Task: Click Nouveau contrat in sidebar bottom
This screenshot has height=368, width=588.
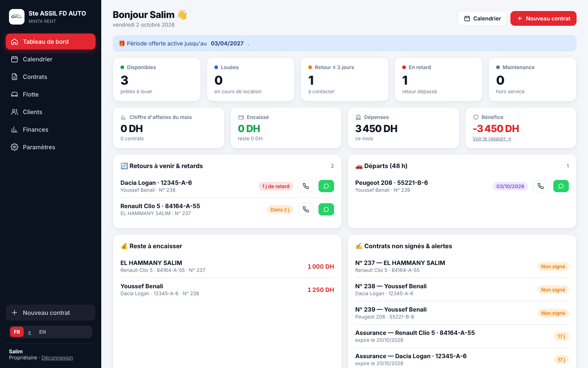Action: 51,313
